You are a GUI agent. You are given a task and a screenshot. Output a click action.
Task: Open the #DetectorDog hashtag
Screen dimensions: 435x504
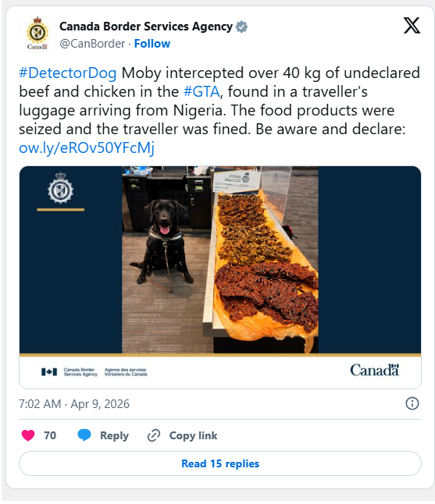click(x=68, y=73)
